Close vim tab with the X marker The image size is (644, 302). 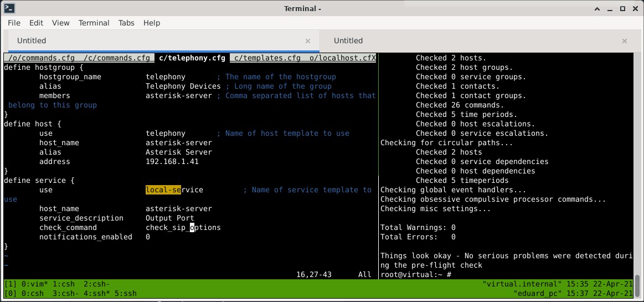pyautogui.click(x=374, y=58)
